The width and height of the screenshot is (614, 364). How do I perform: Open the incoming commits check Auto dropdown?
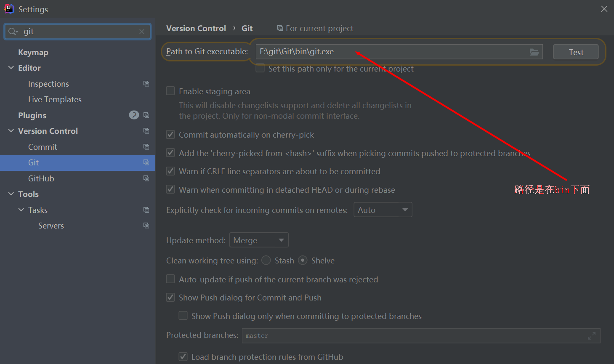(x=383, y=210)
